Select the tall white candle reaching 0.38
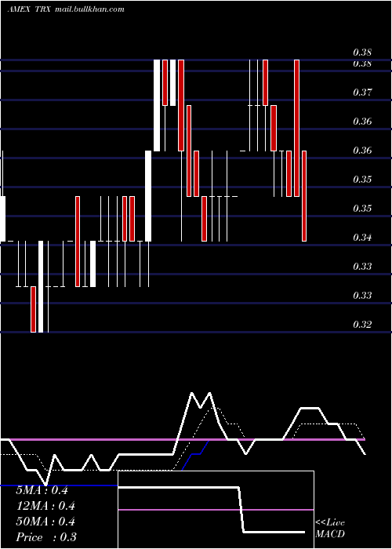The width and height of the screenshot is (392, 549). click(x=157, y=105)
